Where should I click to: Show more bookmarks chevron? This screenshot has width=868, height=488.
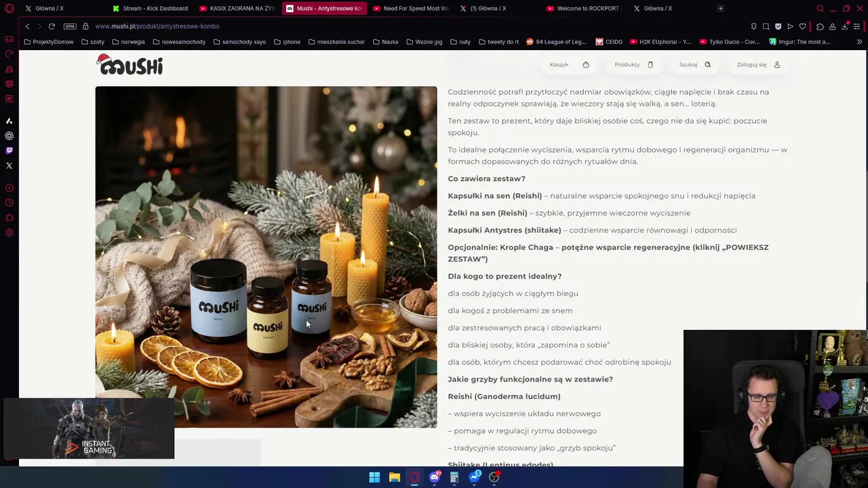(859, 41)
